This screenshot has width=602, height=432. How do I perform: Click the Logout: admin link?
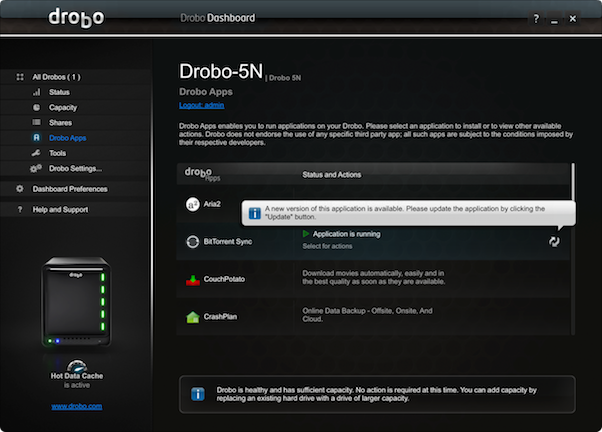202,105
